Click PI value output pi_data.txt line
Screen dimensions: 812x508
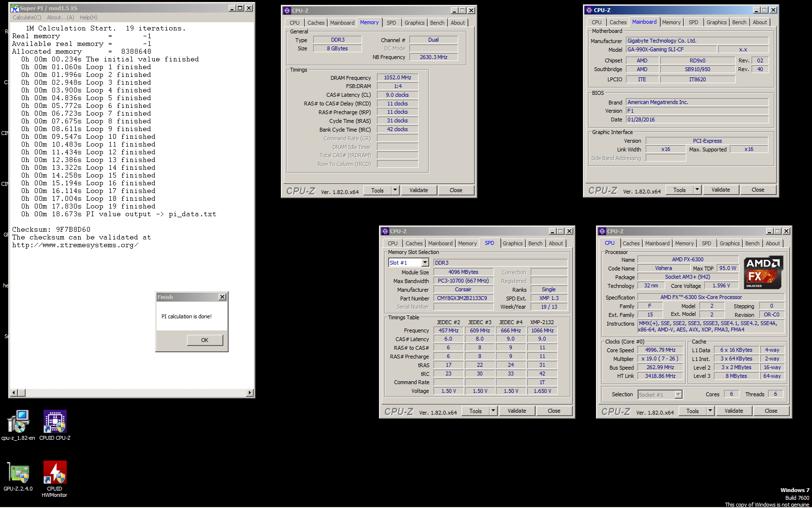tap(118, 214)
